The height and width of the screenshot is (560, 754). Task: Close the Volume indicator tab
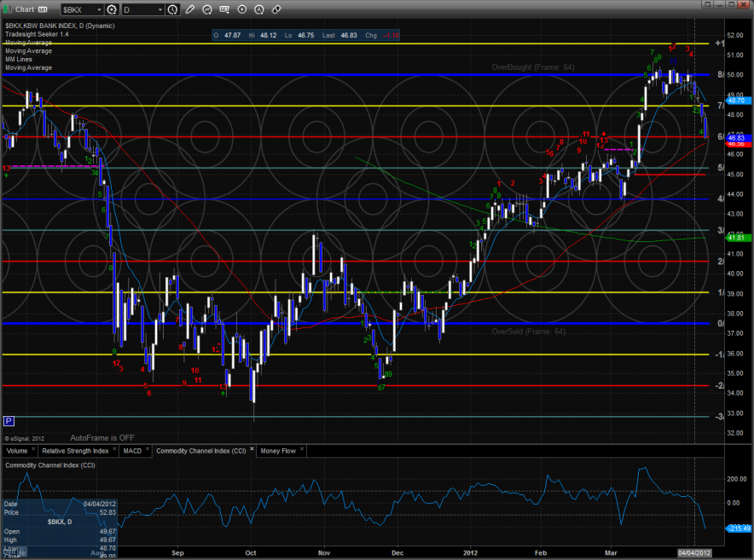pos(32,449)
